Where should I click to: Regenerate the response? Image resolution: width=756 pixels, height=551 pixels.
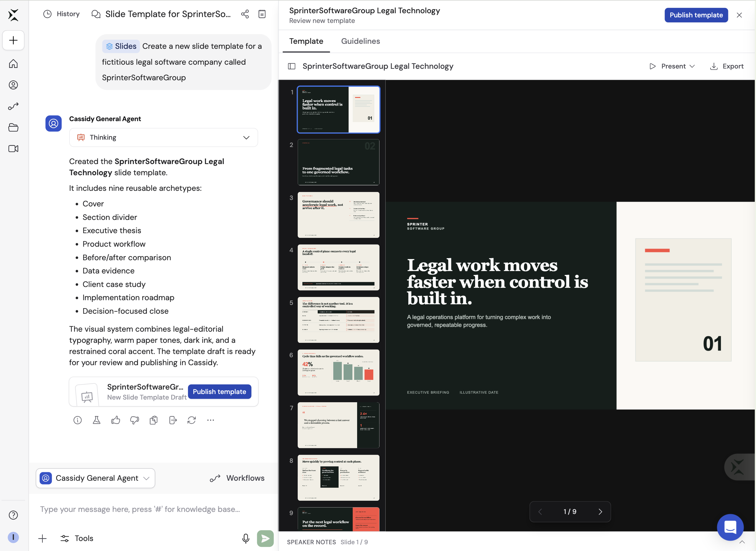click(192, 420)
